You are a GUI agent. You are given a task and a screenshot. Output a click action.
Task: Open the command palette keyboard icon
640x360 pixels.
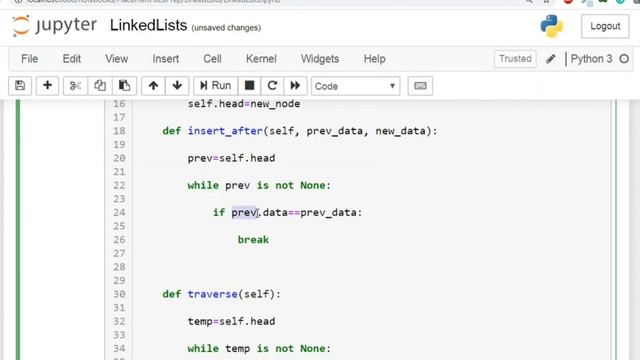tap(420, 86)
